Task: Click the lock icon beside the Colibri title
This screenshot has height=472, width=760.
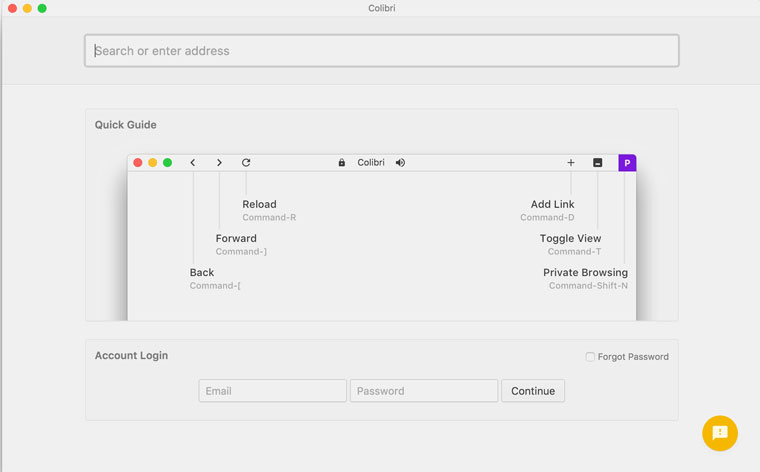Action: coord(342,162)
